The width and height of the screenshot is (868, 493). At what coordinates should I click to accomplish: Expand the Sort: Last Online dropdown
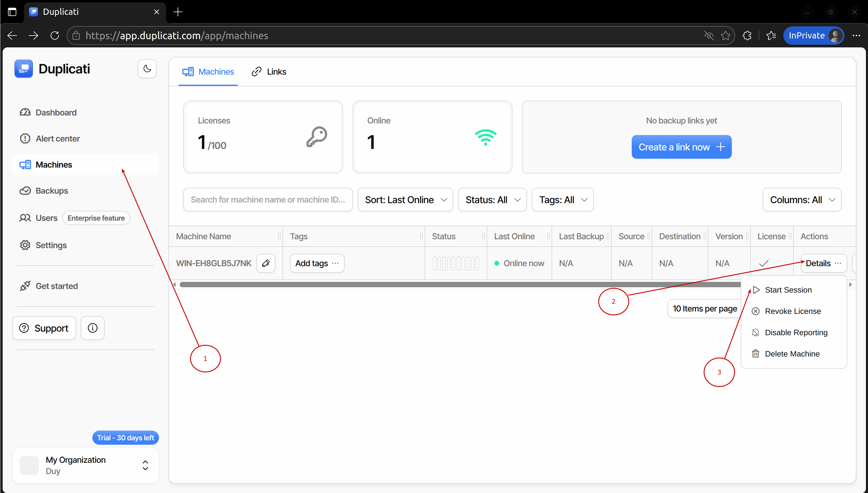tap(405, 200)
